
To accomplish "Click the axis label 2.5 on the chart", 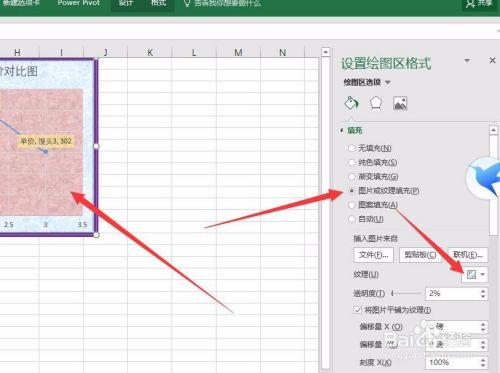I will click(x=9, y=224).
